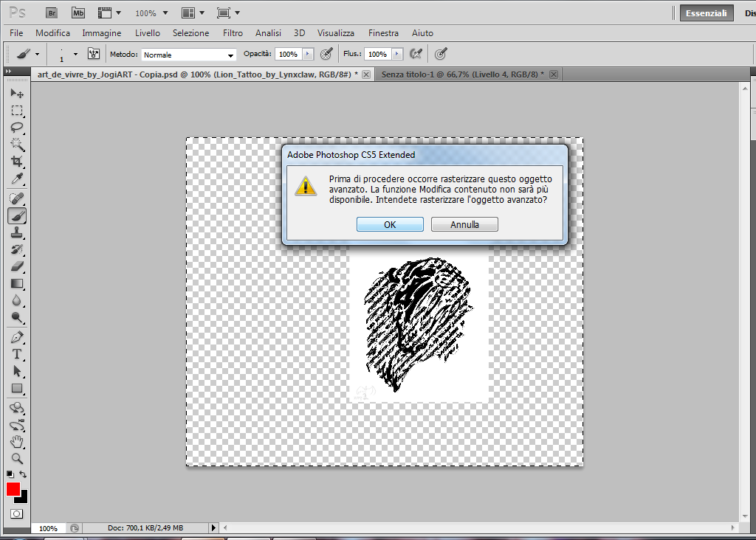Image resolution: width=756 pixels, height=540 pixels.
Task: Select the Spot Healing Brush tool
Action: click(17, 198)
